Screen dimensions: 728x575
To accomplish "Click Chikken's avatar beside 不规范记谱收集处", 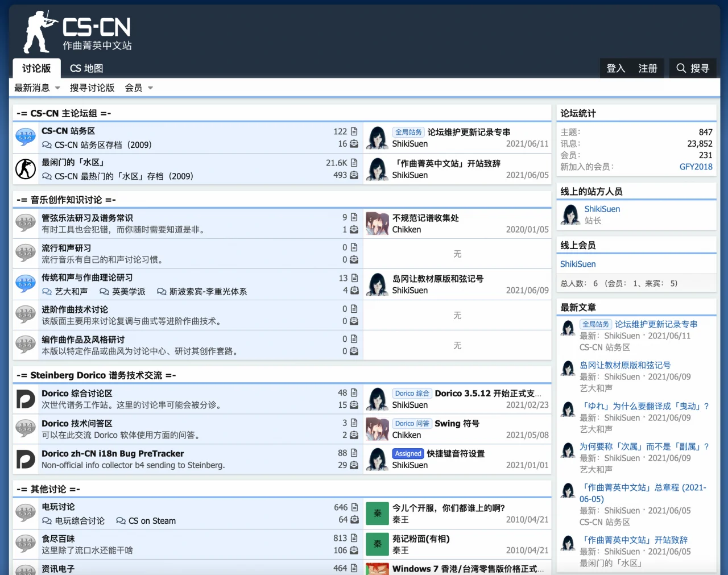I will point(377,224).
